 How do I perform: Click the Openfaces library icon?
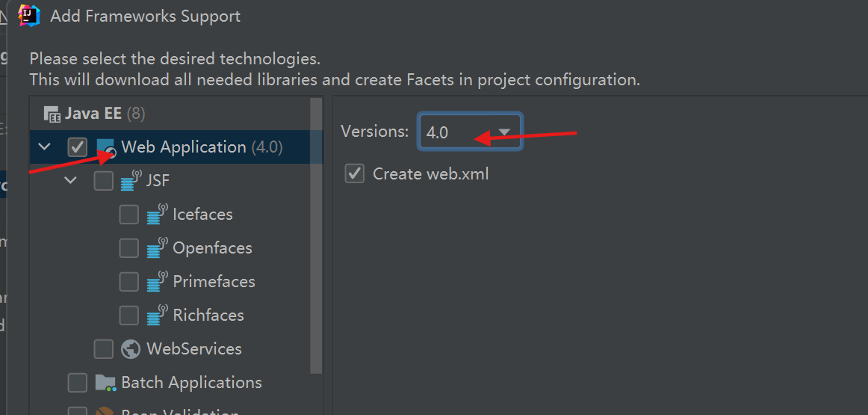coord(157,248)
